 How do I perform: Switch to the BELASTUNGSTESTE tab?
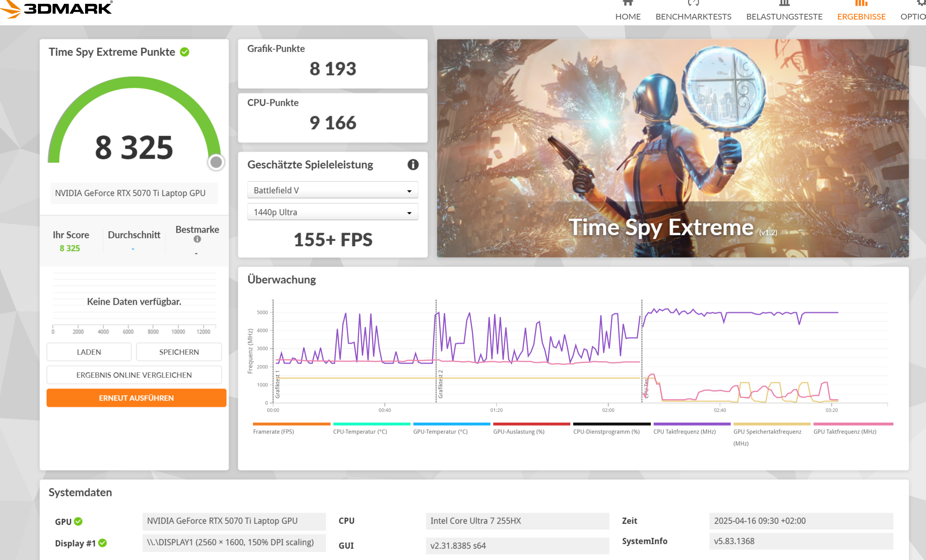tap(784, 16)
